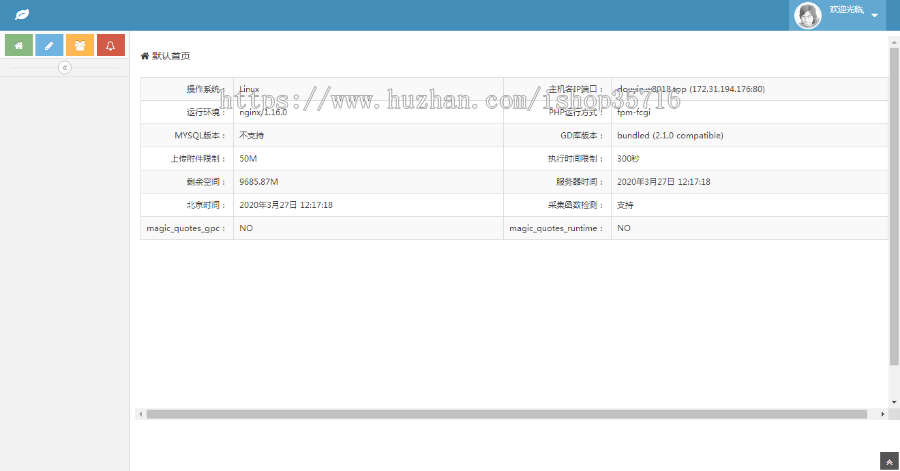
Task: Select the 采集函数检测 label
Action: tap(576, 205)
